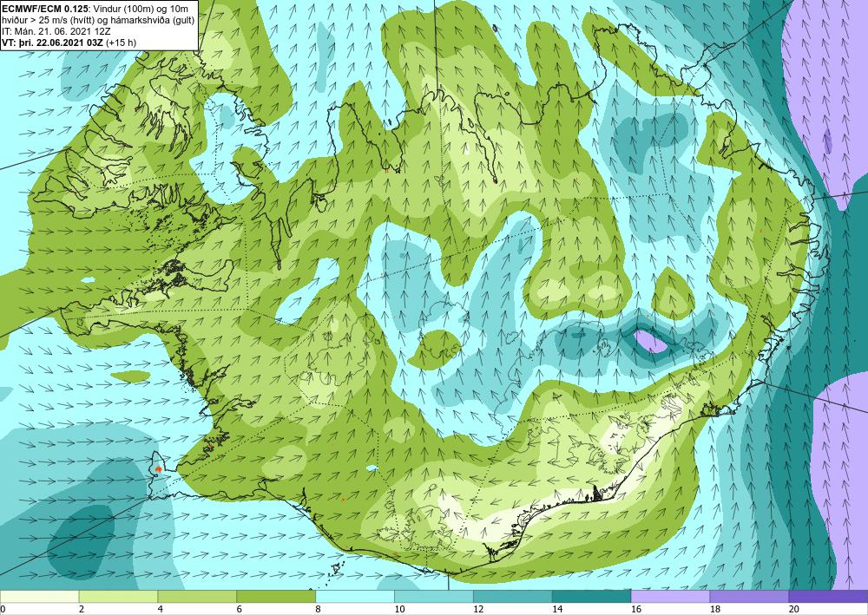
Task: Click the 12–14 teal legend swatch
Action: click(513, 597)
